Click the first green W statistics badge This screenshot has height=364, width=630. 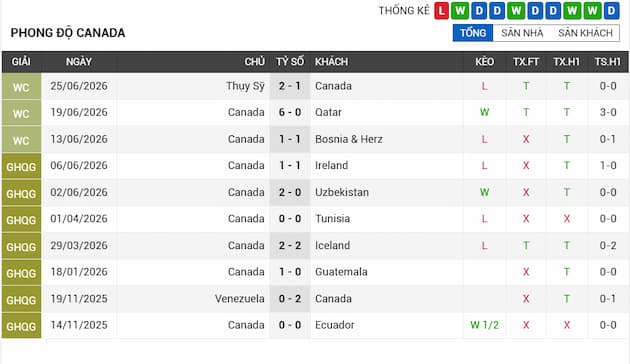[460, 11]
